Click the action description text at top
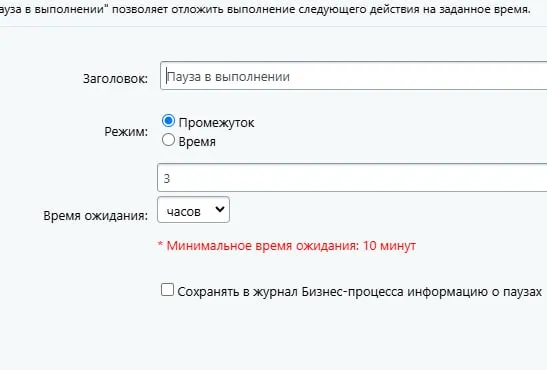The width and height of the screenshot is (547, 370). [265, 9]
